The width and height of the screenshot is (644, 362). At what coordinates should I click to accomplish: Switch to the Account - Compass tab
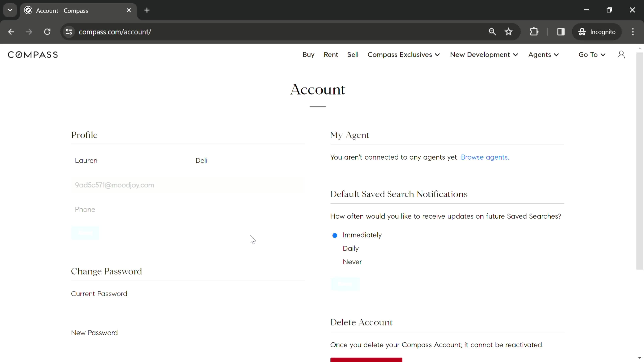point(78,11)
